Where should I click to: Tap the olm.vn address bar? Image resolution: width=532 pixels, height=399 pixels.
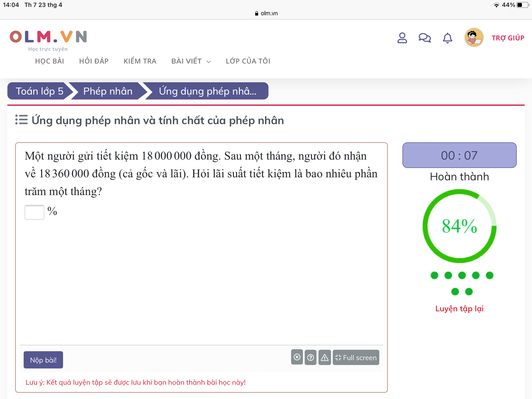coord(266,13)
